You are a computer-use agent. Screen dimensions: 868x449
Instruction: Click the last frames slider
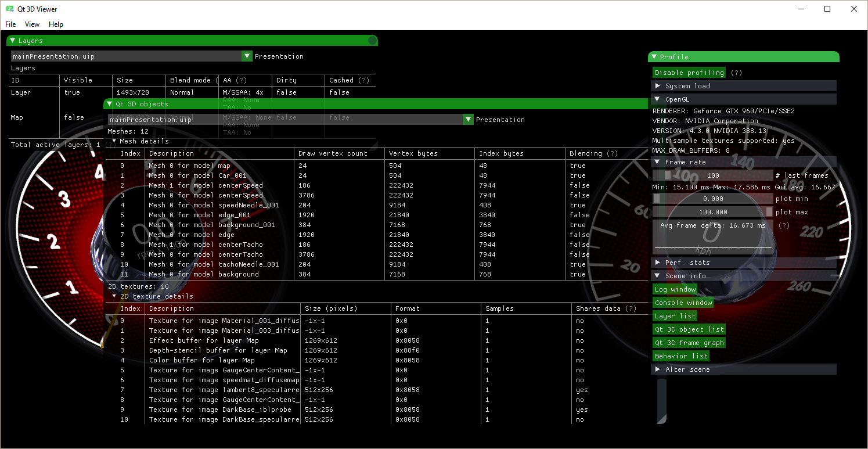click(x=713, y=175)
